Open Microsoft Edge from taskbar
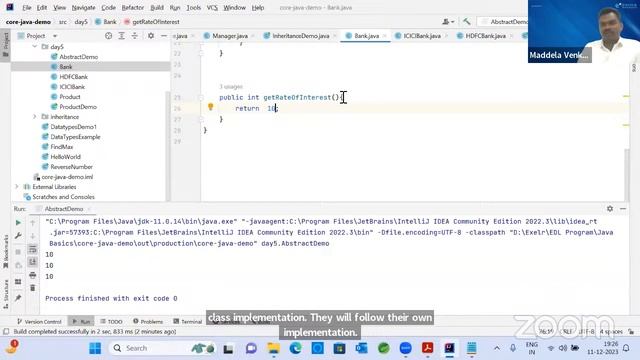Image resolution: width=640 pixels, height=360 pixels. point(296,348)
